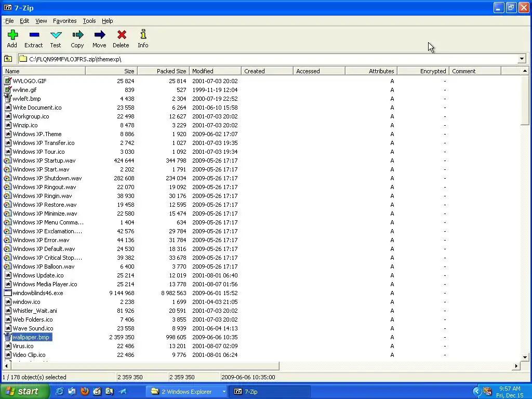Select the wvleft.bmp file icon

tap(7, 98)
